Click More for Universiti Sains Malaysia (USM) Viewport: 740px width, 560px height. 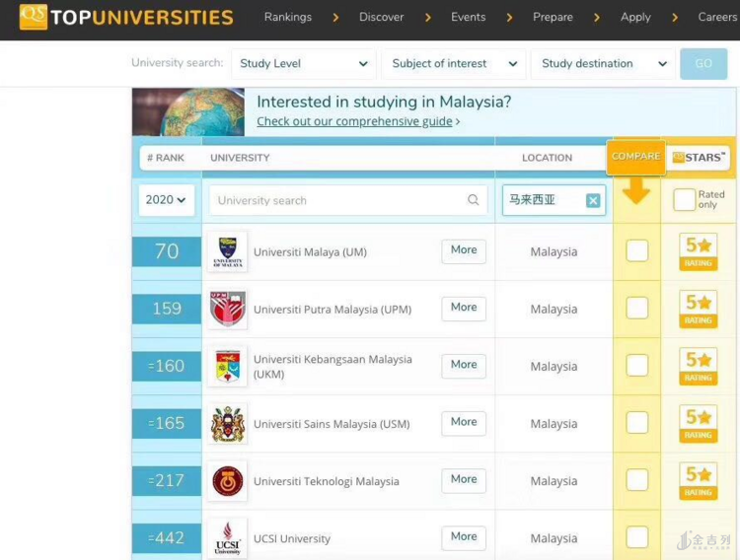[x=464, y=423]
